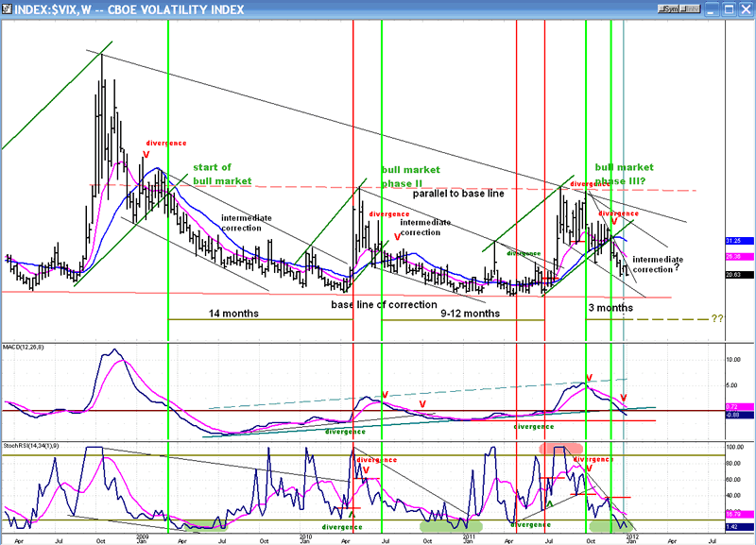Image resolution: width=756 pixels, height=545 pixels.
Task: Click the yellow '??' projection marker
Action: 717,318
